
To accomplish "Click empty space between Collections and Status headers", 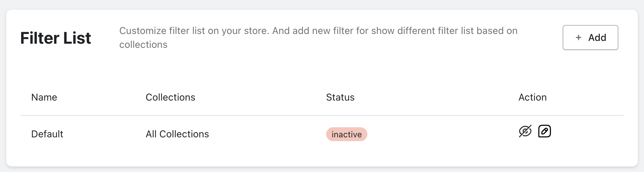I will 260,97.
